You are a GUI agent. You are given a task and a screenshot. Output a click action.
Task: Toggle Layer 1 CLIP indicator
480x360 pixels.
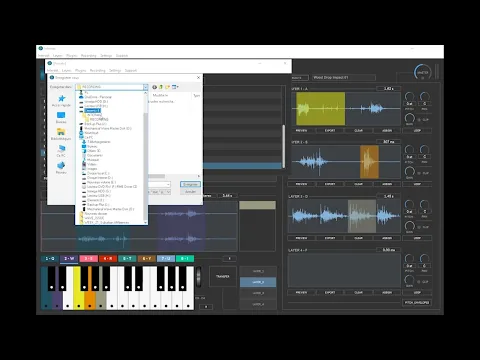[x=423, y=120]
